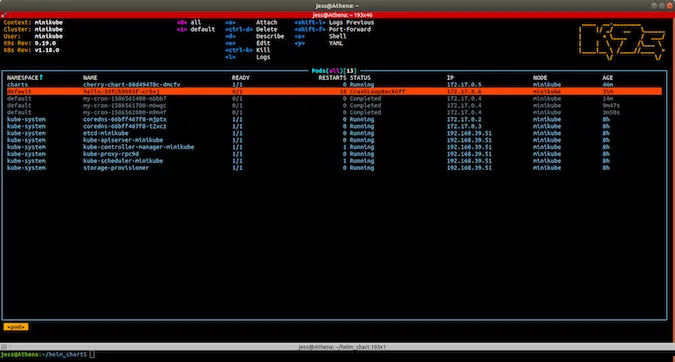Image resolution: width=675 pixels, height=362 pixels.
Task: Click the RESTARTS column header
Action: tap(332, 77)
